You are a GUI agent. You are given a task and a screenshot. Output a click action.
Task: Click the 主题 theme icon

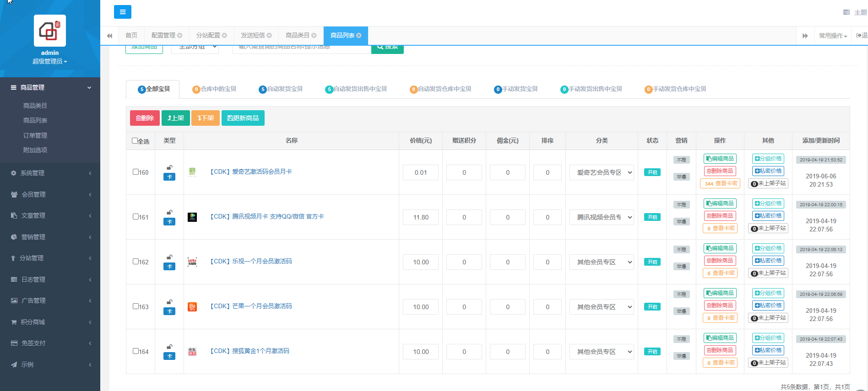point(846,12)
